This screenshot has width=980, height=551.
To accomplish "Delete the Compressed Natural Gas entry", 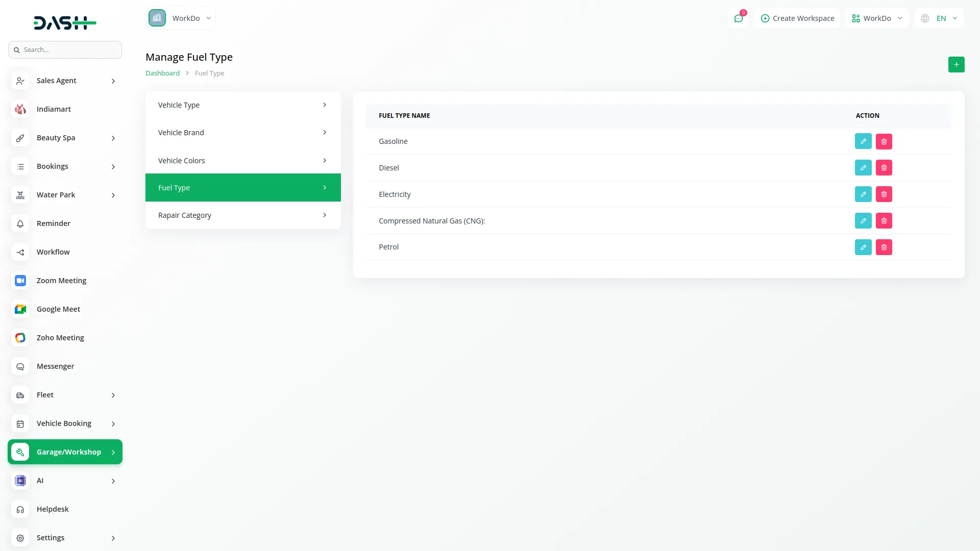I will [884, 221].
